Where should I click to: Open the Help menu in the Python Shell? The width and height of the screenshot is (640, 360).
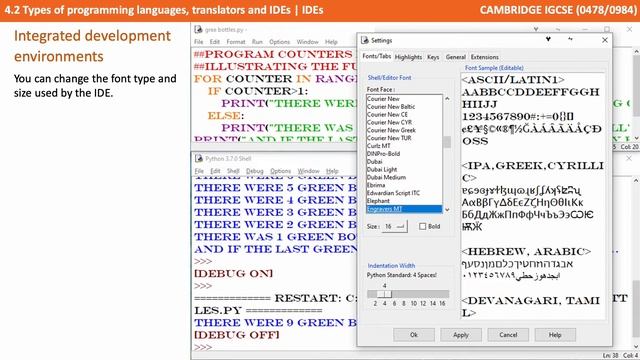click(332, 171)
